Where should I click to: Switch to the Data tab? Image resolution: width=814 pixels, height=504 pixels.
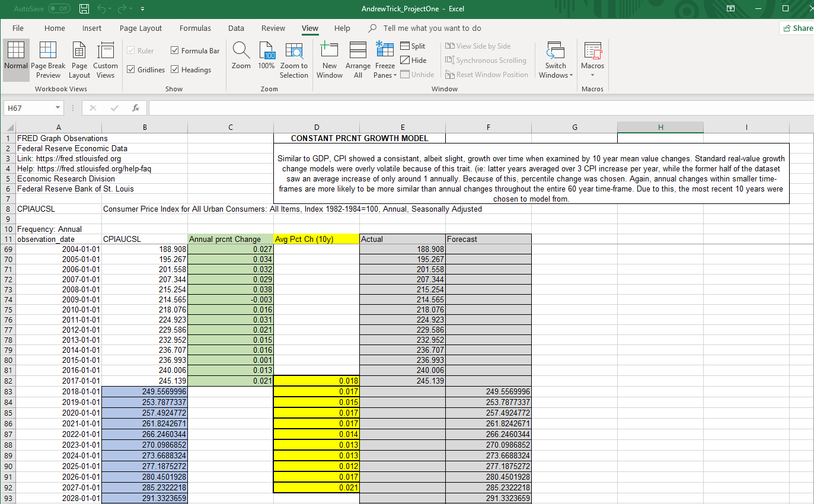tap(236, 28)
